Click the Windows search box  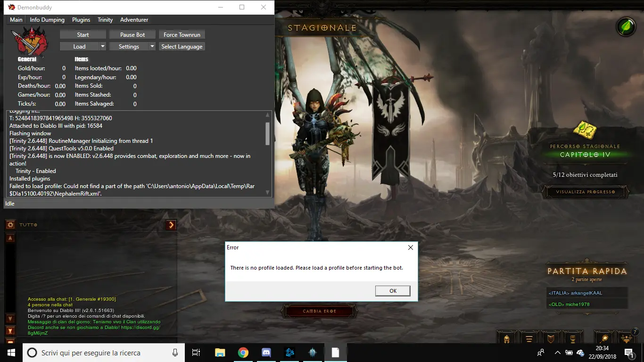103,353
